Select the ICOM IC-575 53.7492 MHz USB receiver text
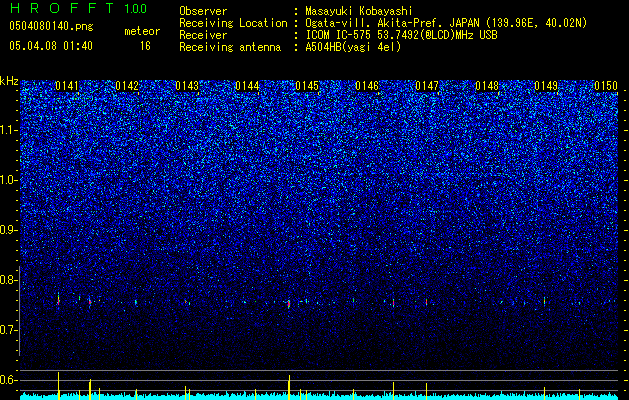The height and width of the screenshot is (400, 629). (401, 35)
